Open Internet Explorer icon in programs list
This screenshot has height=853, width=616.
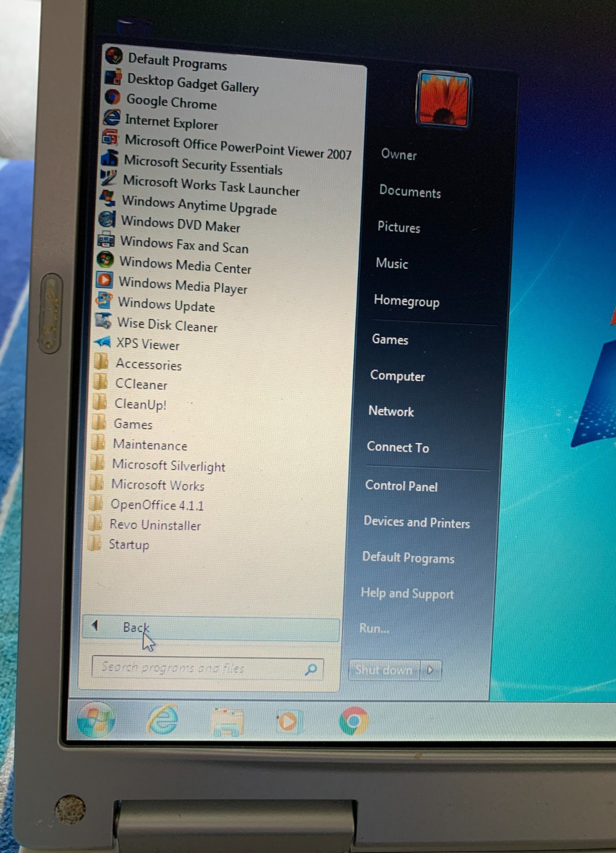click(x=112, y=117)
